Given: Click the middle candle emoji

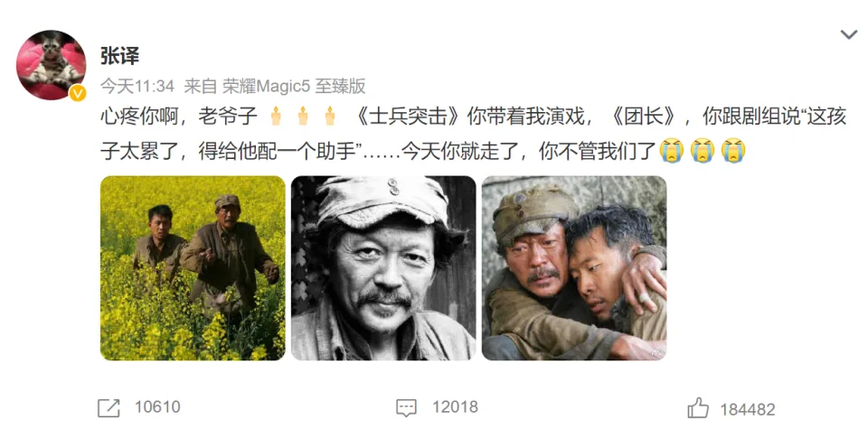Looking at the screenshot, I should click(303, 117).
